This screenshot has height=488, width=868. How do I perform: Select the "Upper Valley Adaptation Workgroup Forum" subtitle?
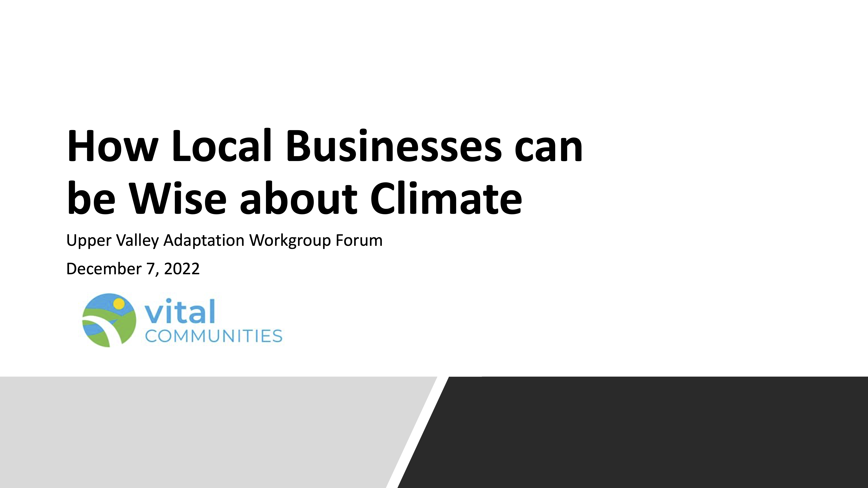coord(224,240)
